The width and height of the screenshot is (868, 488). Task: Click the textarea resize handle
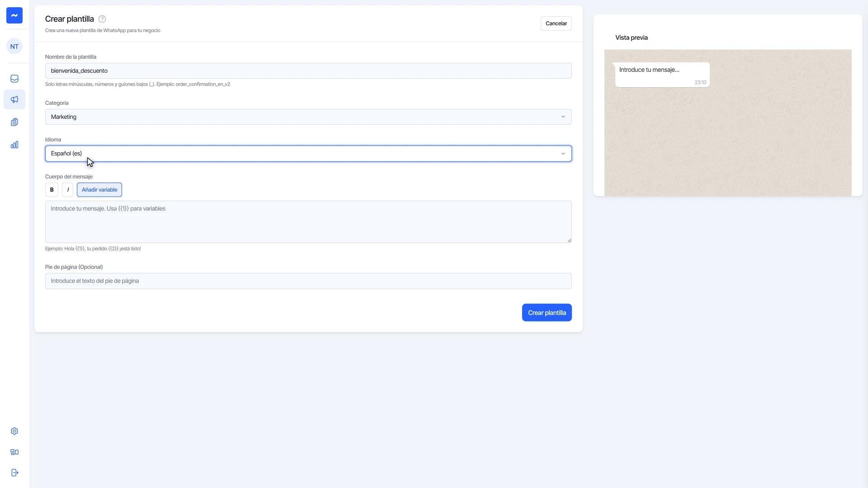[x=569, y=240]
